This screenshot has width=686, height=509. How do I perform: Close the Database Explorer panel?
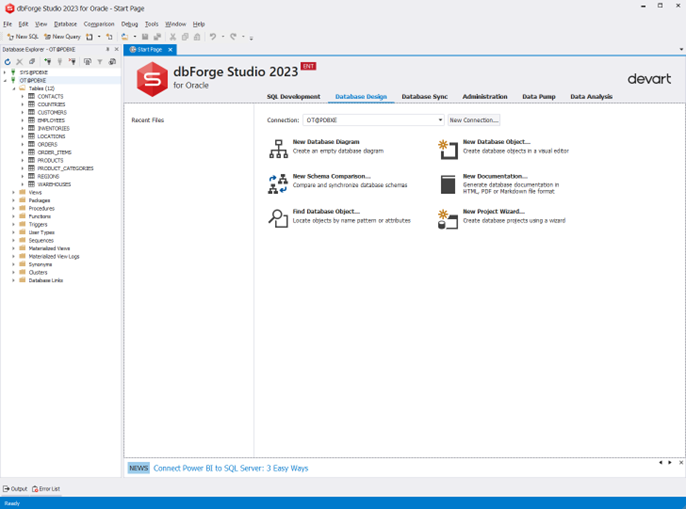pyautogui.click(x=116, y=49)
